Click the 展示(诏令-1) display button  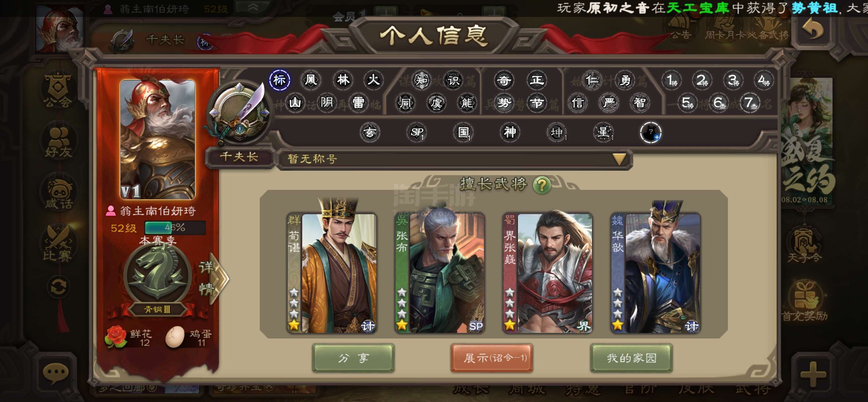492,358
